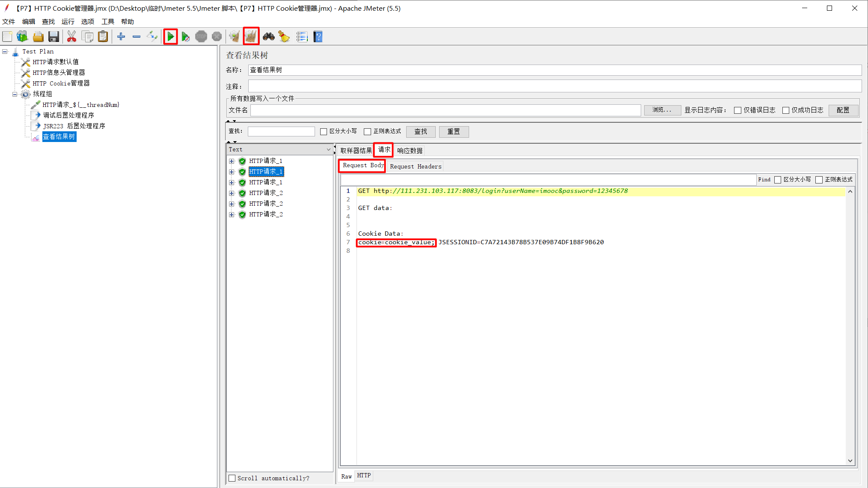Click the Cut scissors icon
The height and width of the screenshot is (488, 868).
point(71,37)
